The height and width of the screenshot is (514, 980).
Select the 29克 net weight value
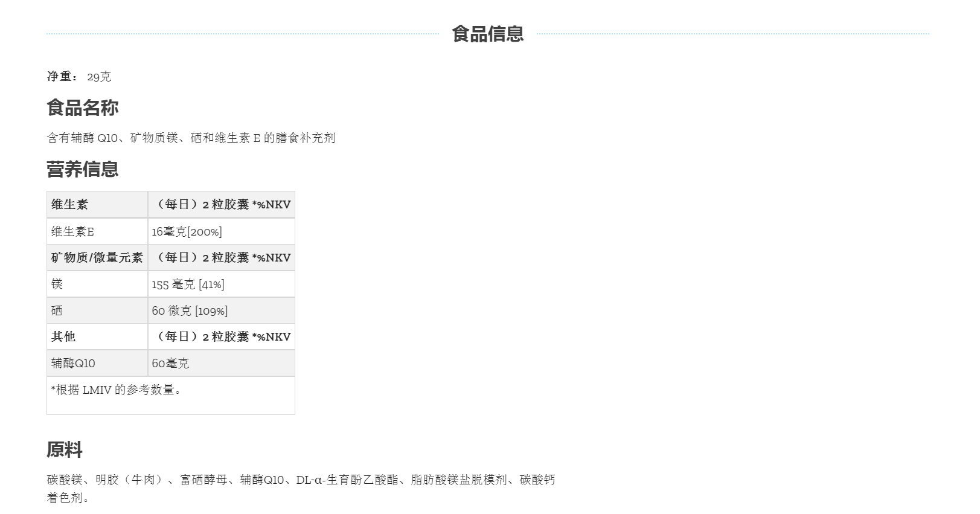99,77
